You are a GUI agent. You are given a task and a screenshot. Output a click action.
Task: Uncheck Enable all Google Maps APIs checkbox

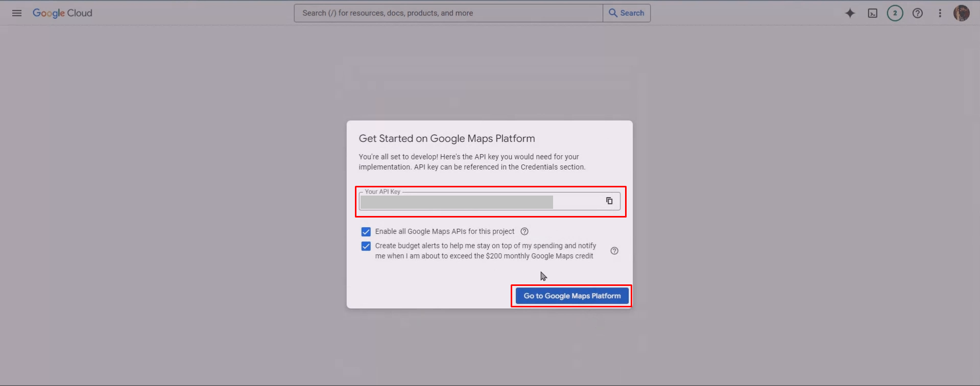click(x=366, y=231)
